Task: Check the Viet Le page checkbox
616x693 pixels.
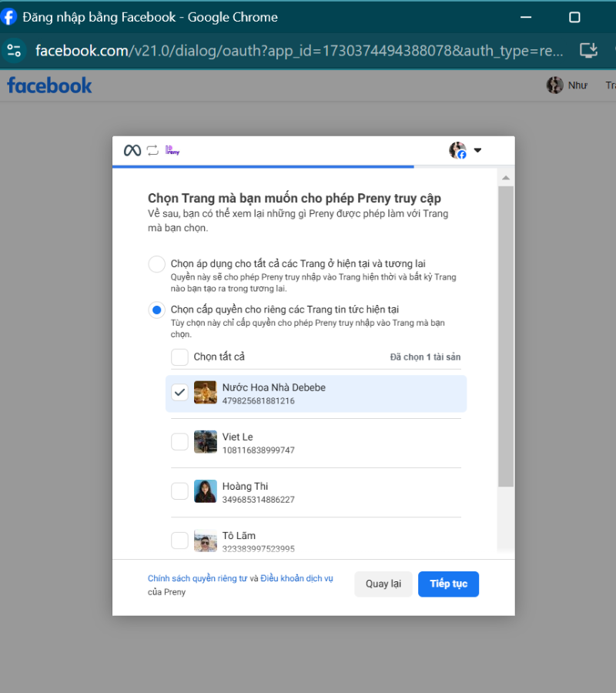Action: (179, 441)
